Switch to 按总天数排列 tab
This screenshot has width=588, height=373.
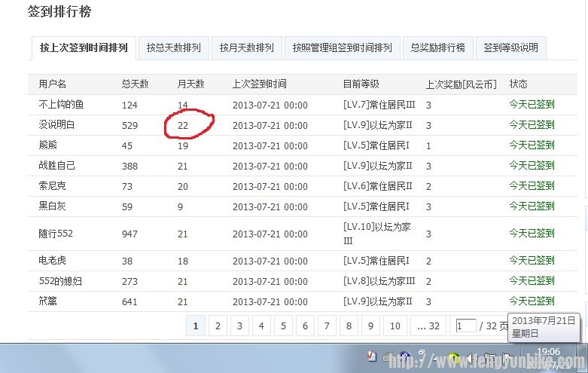tap(173, 47)
